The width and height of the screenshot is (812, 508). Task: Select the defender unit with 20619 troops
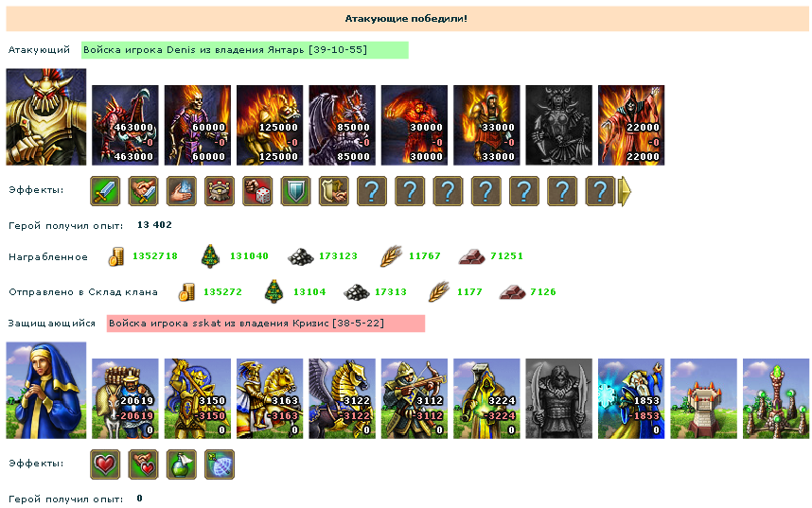pyautogui.click(x=125, y=398)
